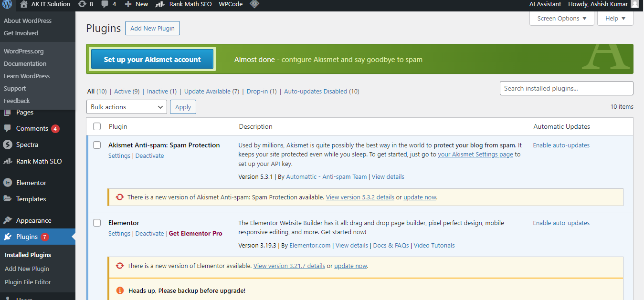Click the orange info icon beside Heads up
644x300 pixels.
click(120, 290)
